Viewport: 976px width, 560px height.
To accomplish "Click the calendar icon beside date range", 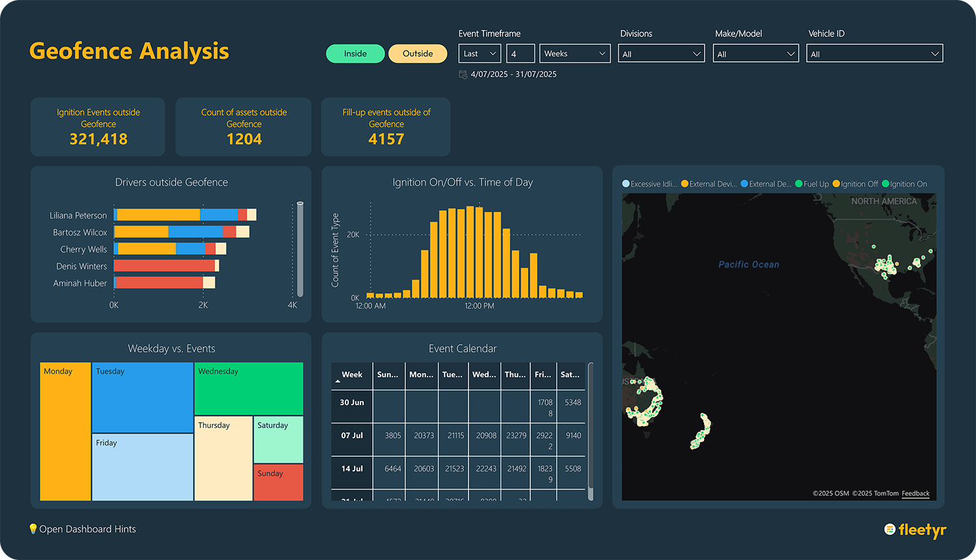I will click(x=463, y=75).
